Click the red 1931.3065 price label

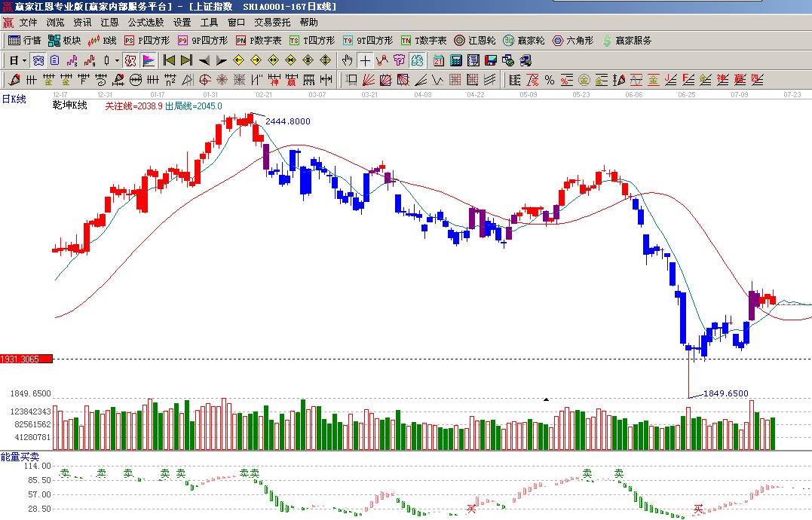coord(26,359)
